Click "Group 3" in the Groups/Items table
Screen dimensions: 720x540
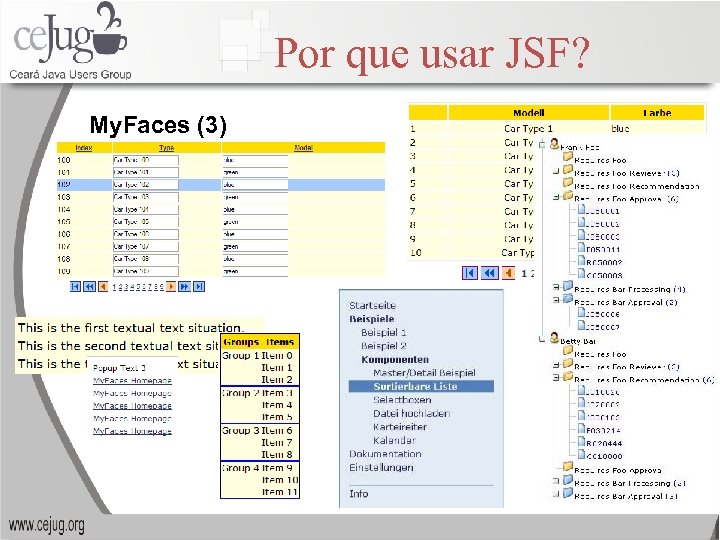tap(241, 431)
